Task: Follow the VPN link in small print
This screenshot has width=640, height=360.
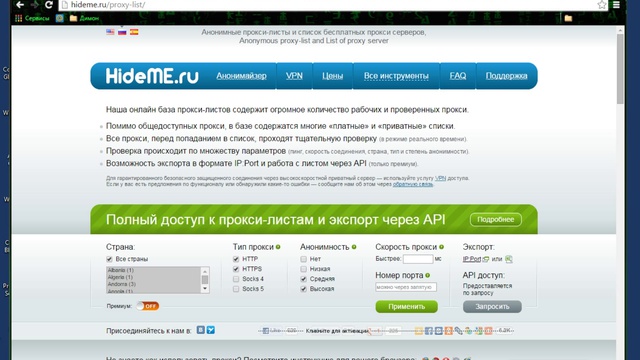Action: click(x=440, y=178)
